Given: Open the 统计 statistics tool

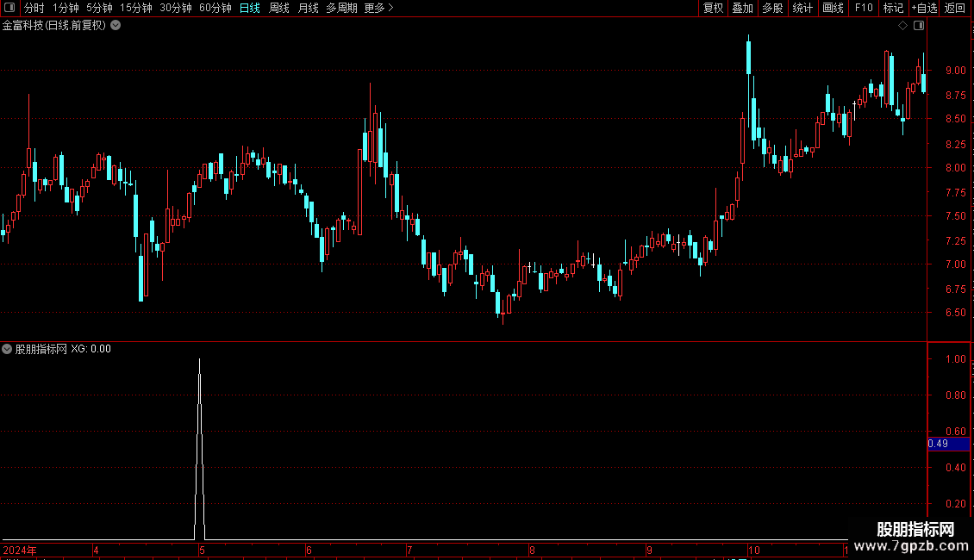Looking at the screenshot, I should (x=802, y=8).
